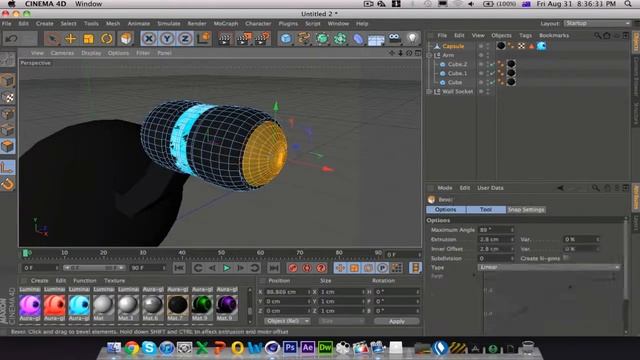Select the Cube.1 object
The width and height of the screenshot is (640, 360).
(x=457, y=73)
